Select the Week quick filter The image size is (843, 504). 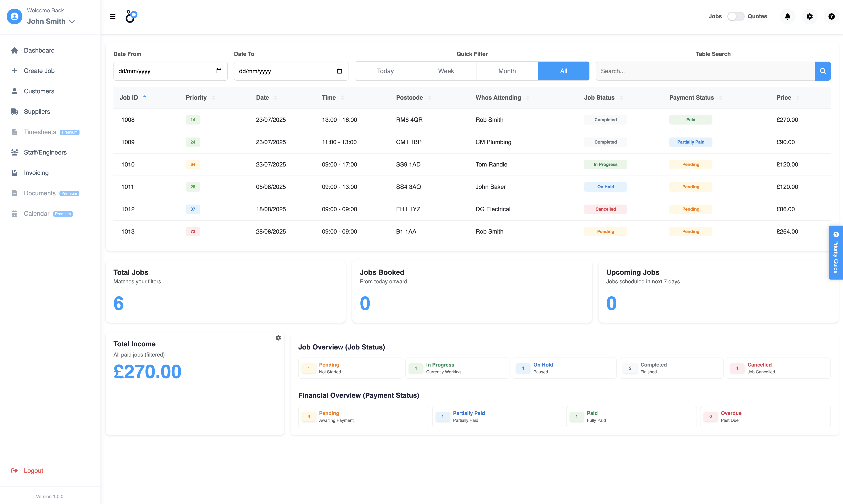(x=446, y=71)
